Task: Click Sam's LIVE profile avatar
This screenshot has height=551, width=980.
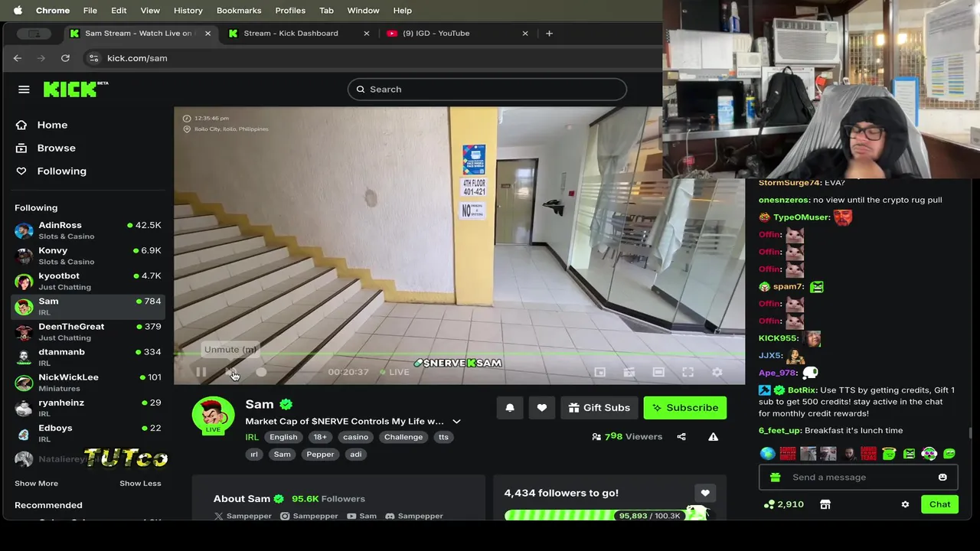Action: pyautogui.click(x=213, y=416)
